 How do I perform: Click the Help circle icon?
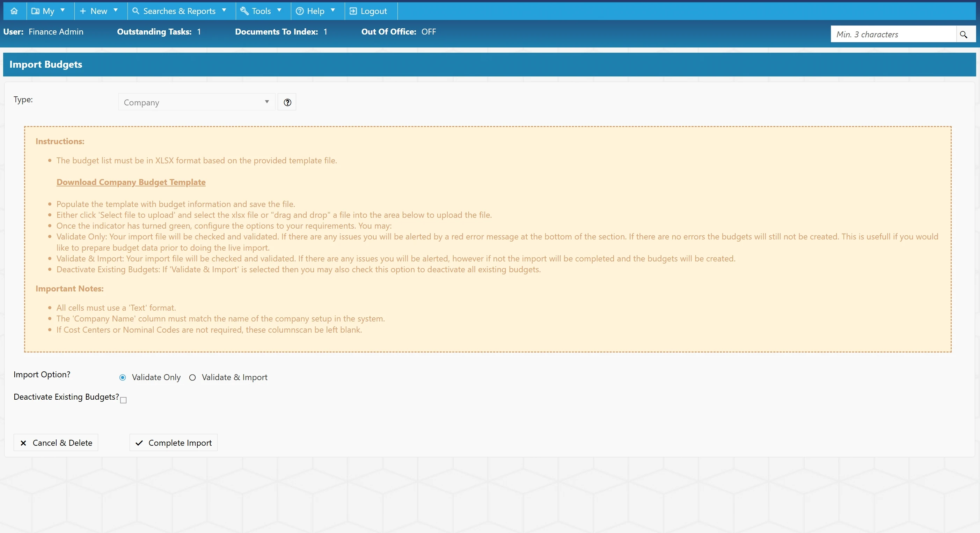[x=300, y=11]
